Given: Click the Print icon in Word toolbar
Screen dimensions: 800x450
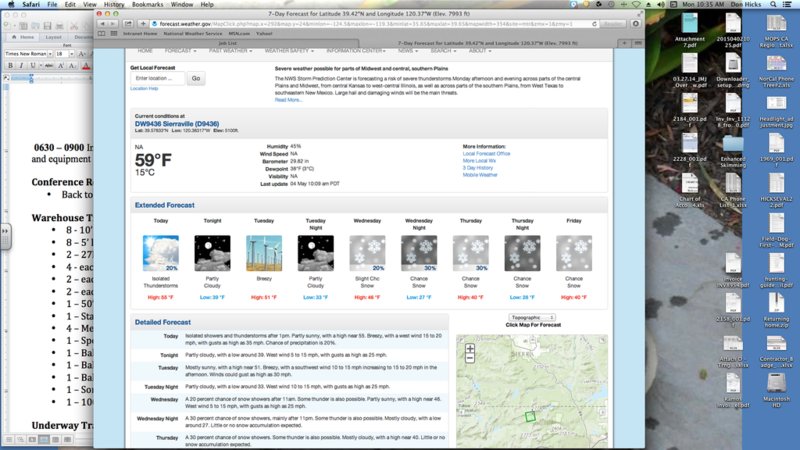Looking at the screenshot, I should [60, 26].
